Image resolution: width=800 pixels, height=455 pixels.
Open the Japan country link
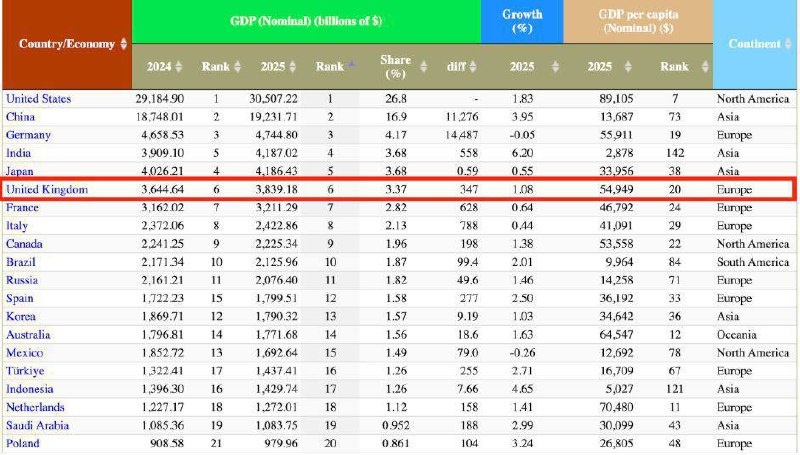[19, 171]
